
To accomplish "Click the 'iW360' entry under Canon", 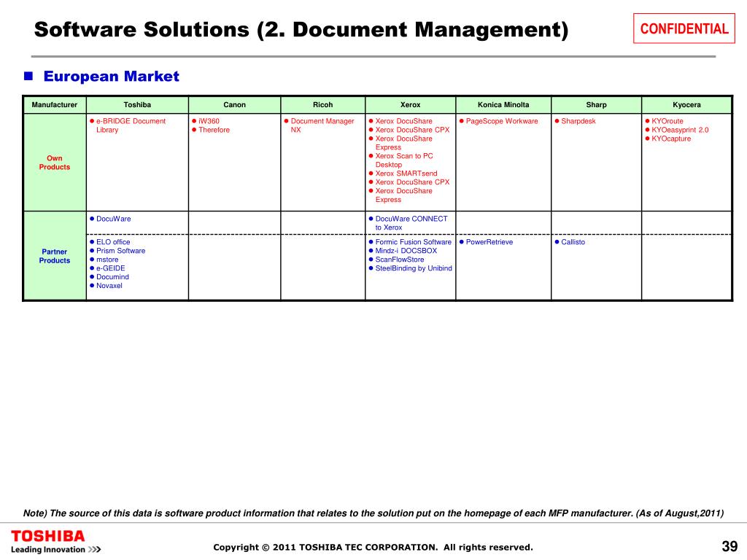I will click(x=209, y=121).
